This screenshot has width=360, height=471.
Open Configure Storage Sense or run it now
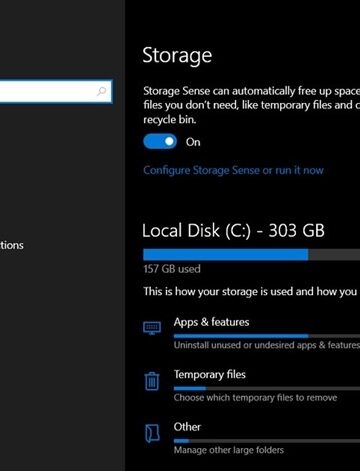pyautogui.click(x=233, y=170)
